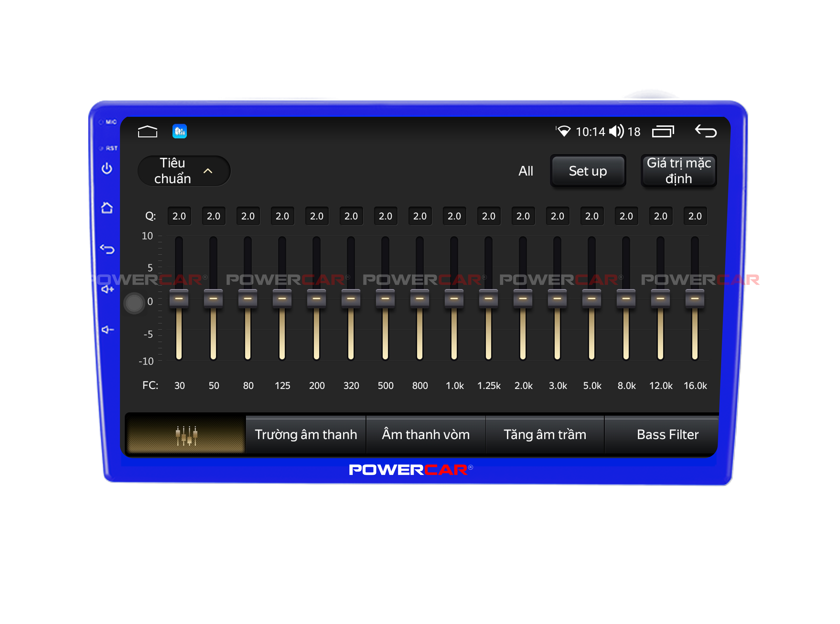
Task: Click the FC value 16.0k label
Action: coord(695,386)
